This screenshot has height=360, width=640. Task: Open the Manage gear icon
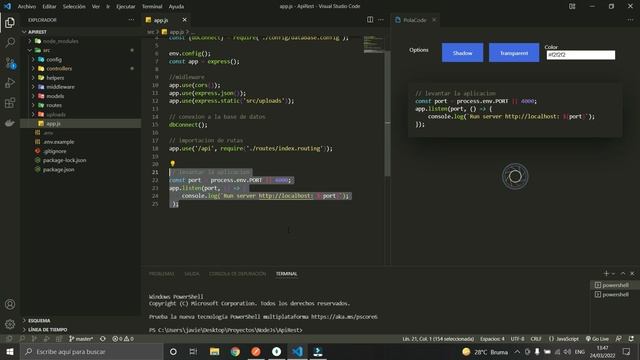click(x=10, y=324)
